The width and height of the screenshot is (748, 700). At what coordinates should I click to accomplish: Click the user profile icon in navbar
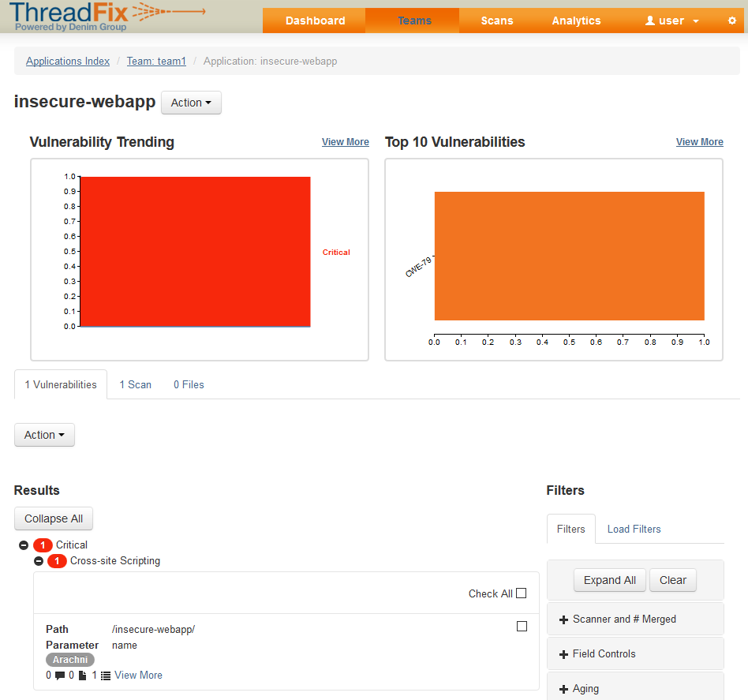tap(649, 21)
